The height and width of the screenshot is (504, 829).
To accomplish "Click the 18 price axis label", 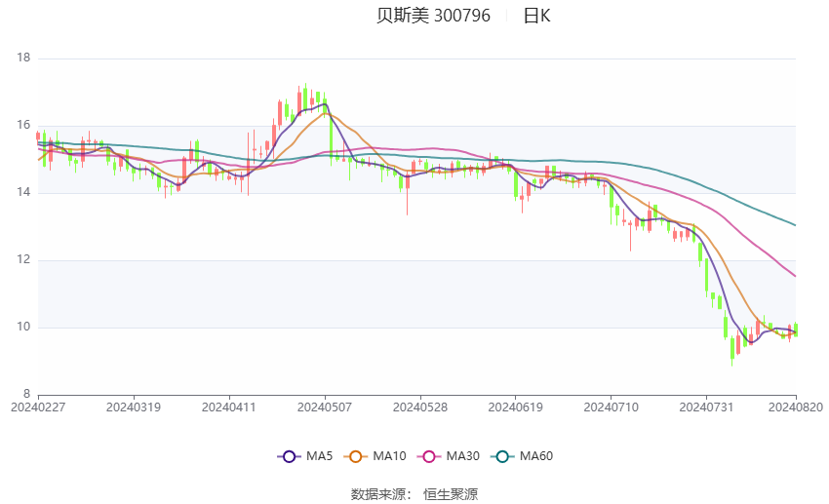I will (23, 58).
